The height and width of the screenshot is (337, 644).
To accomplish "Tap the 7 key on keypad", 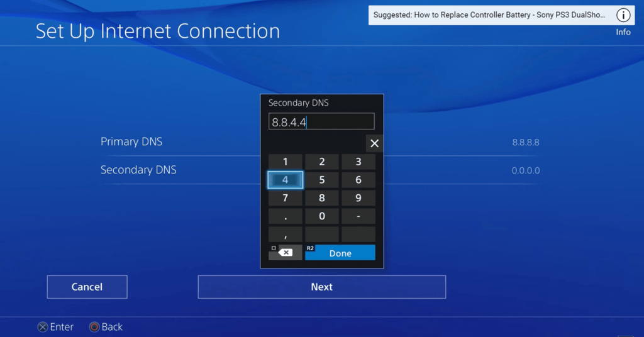I will coord(286,198).
